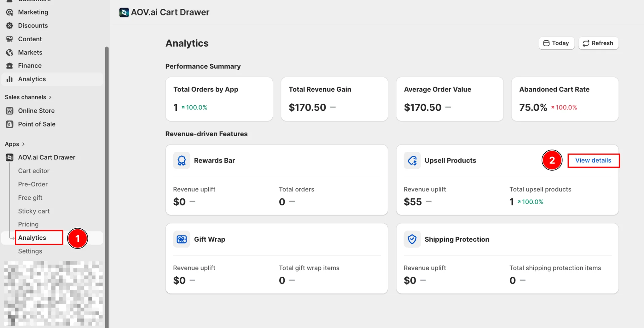Click the Point of Sale icon
This screenshot has width=644, height=328.
[10, 124]
